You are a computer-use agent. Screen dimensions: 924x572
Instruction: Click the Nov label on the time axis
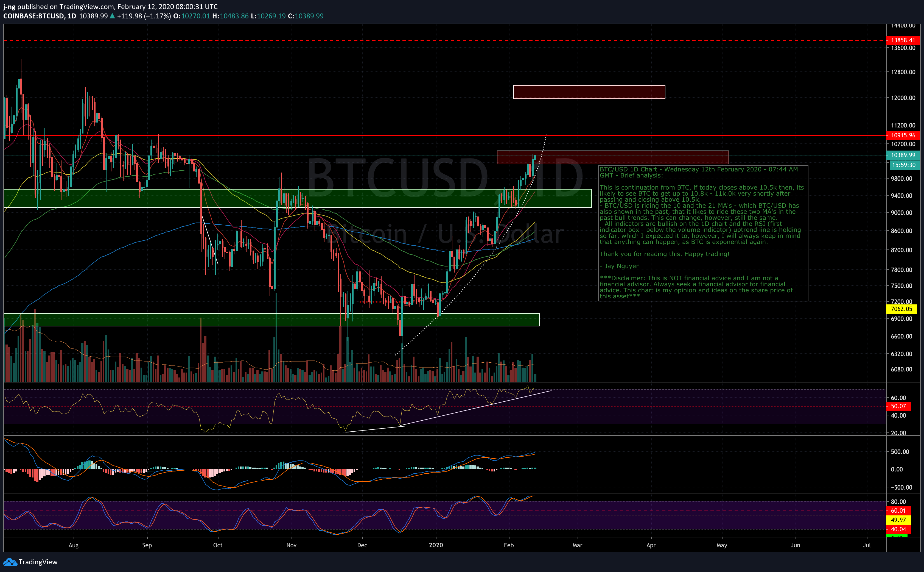291,545
